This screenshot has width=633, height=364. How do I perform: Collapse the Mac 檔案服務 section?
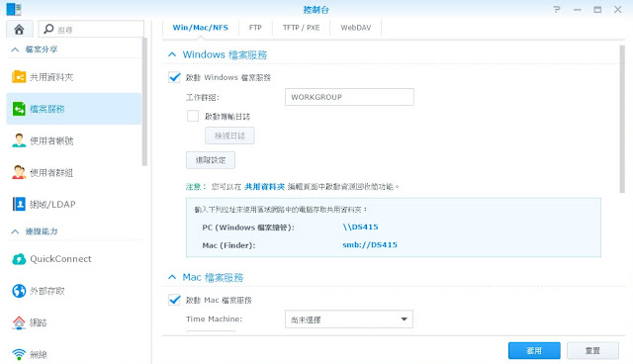pyautogui.click(x=172, y=277)
